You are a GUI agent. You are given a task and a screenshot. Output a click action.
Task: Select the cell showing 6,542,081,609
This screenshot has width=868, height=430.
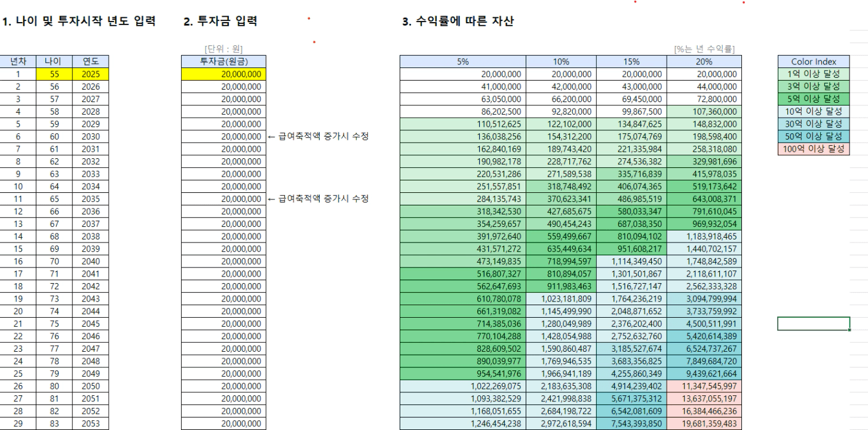click(631, 411)
